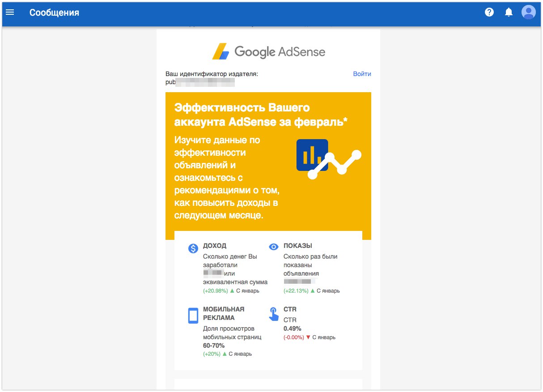Image resolution: width=543 pixels, height=392 pixels.
Task: Click the Эффективность Вашего аккаунта AdSense headline
Action: 261,115
